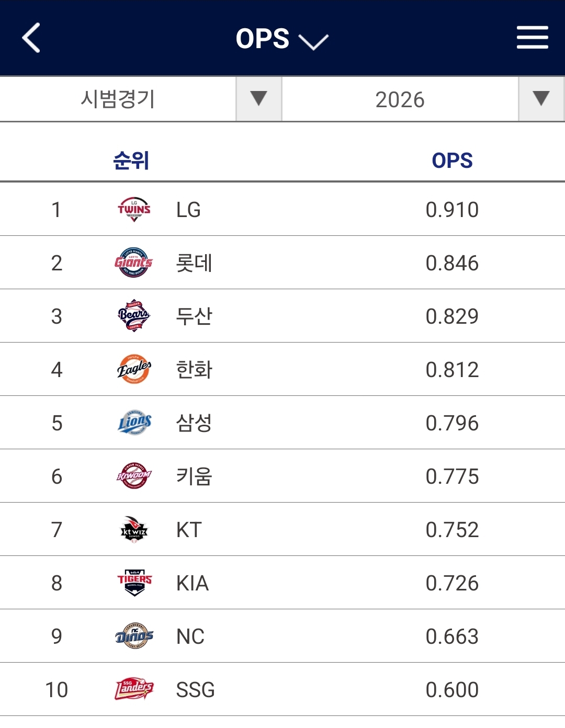The image size is (565, 728).
Task: Select SSG's 0.600 OPS value
Action: 452,690
